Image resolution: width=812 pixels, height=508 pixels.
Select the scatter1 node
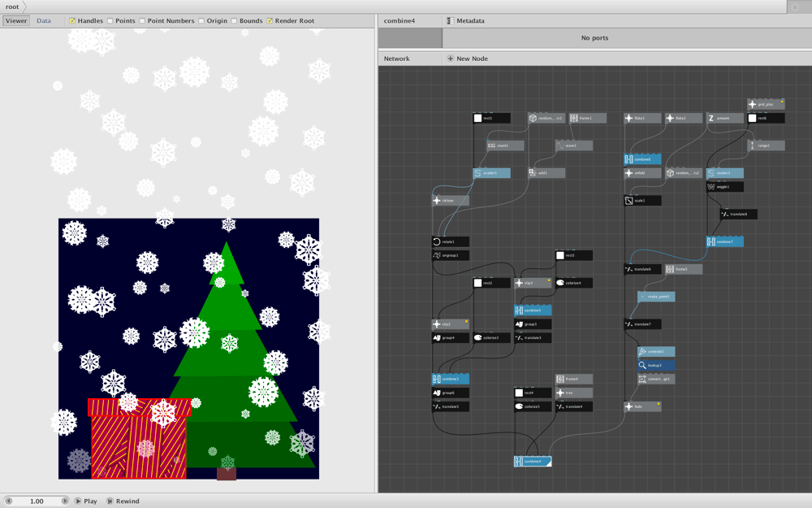(x=491, y=173)
